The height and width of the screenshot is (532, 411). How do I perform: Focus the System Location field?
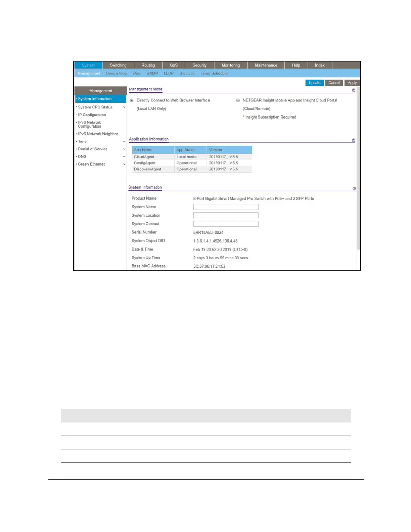point(226,215)
